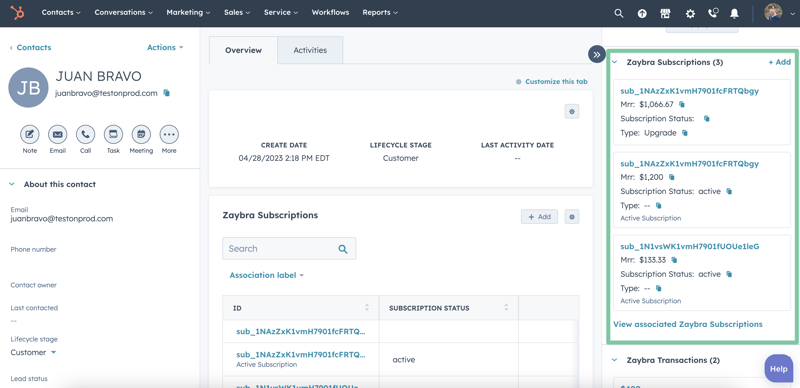Image resolution: width=800 pixels, height=388 pixels.
Task: Click the search magnifier in Zaybra Subscriptions search
Action: (343, 249)
